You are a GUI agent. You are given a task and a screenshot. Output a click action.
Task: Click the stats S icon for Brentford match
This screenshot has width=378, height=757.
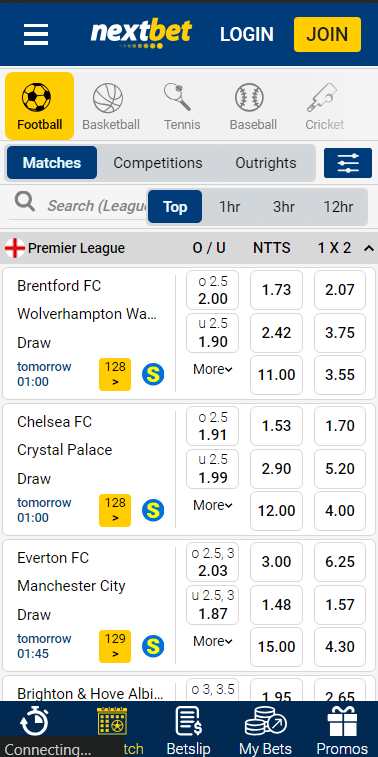(x=153, y=374)
